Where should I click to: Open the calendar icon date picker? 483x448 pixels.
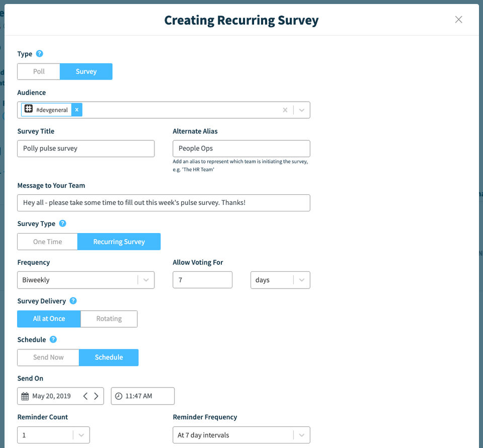[25, 396]
